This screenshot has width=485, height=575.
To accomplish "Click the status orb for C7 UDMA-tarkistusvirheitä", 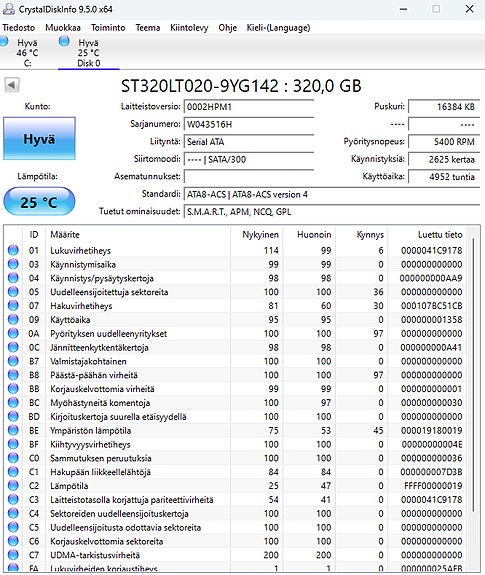I will tap(13, 555).
